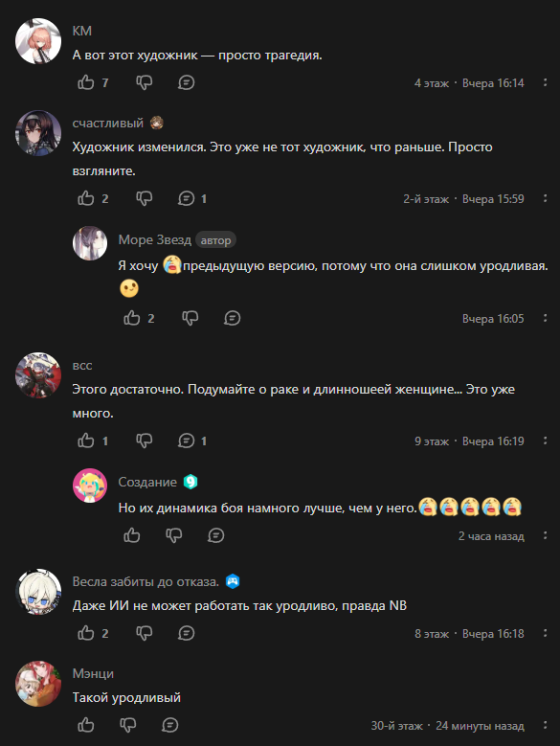Dislike the comment by счастливый
Screen dimensions: 560x746
pos(144,198)
